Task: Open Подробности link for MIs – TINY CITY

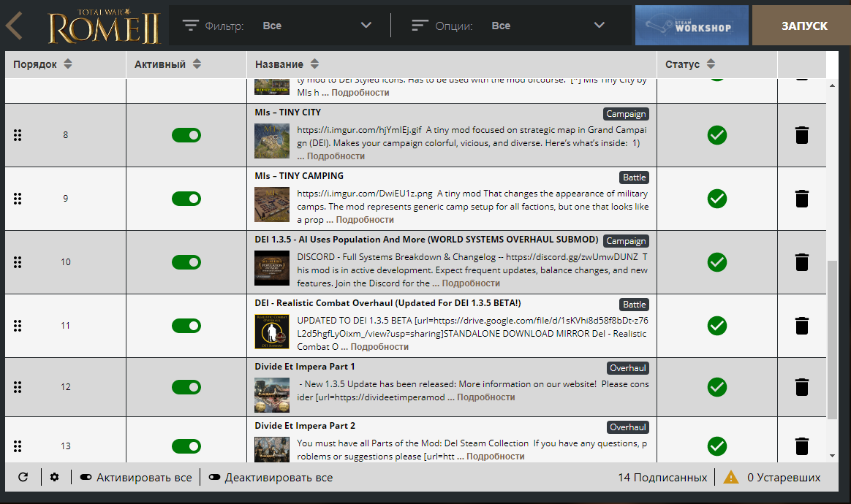Action: [336, 156]
